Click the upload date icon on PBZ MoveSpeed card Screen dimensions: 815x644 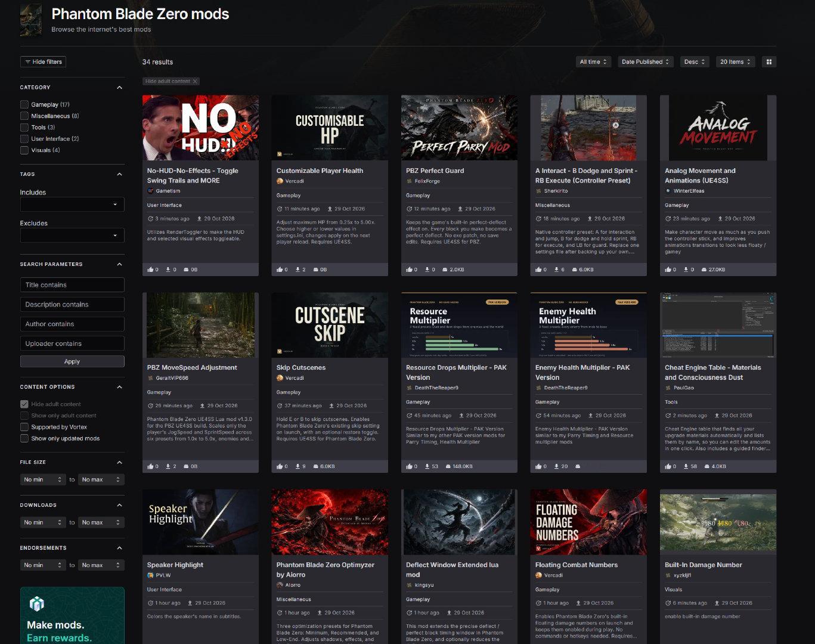202,405
